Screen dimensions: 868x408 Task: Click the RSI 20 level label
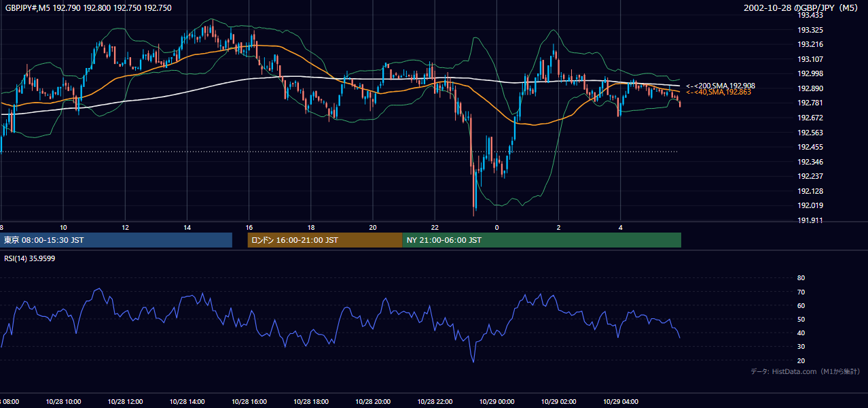[x=801, y=360]
